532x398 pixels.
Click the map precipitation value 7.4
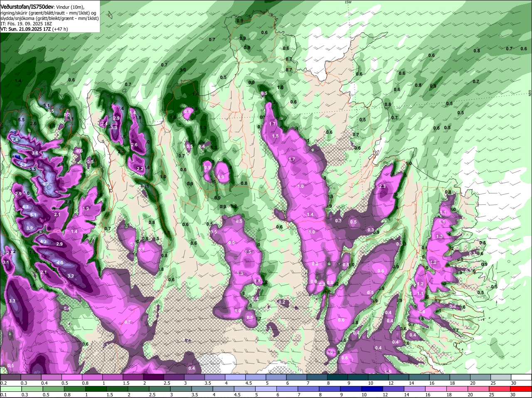pos(15,140)
